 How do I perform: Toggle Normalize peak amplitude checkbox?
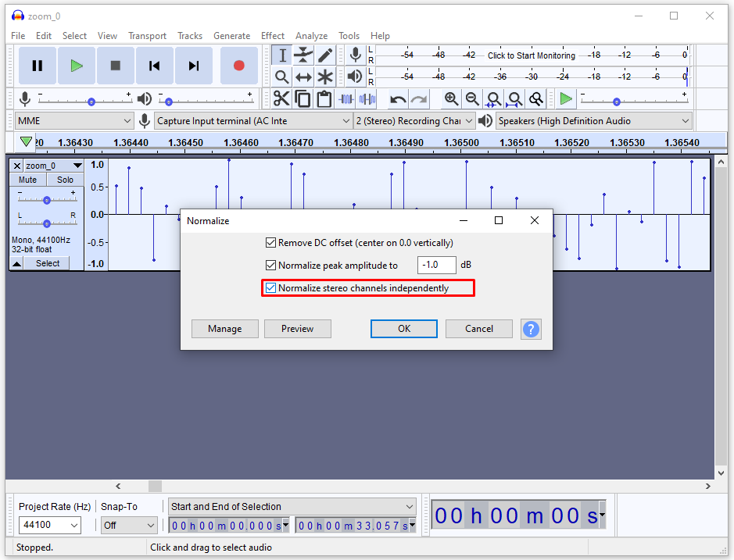(270, 266)
